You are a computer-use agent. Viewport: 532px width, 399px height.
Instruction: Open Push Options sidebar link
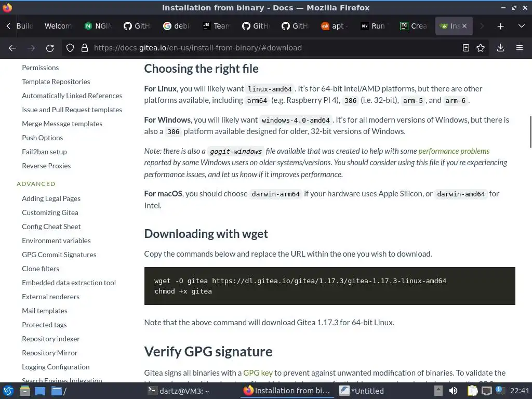[x=43, y=138]
